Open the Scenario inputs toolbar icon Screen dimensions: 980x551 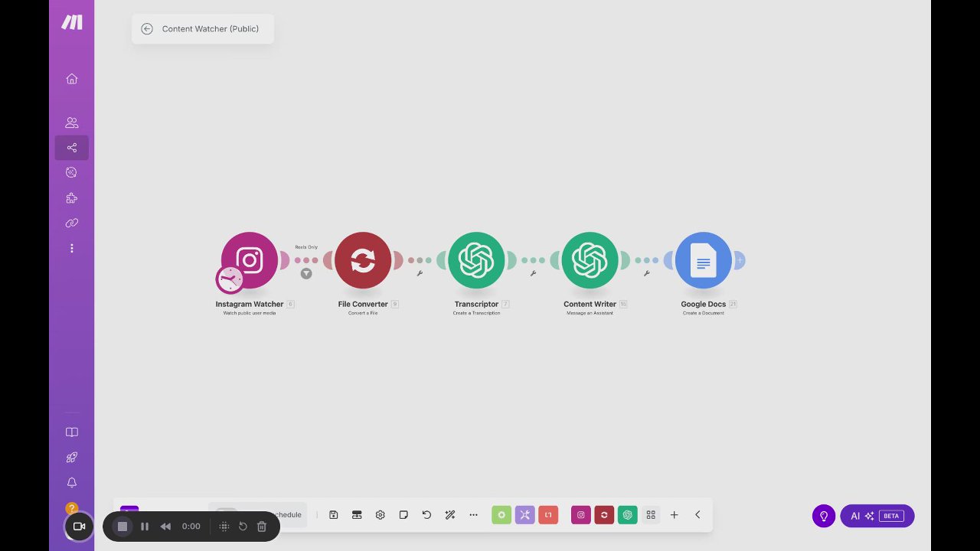coord(357,515)
